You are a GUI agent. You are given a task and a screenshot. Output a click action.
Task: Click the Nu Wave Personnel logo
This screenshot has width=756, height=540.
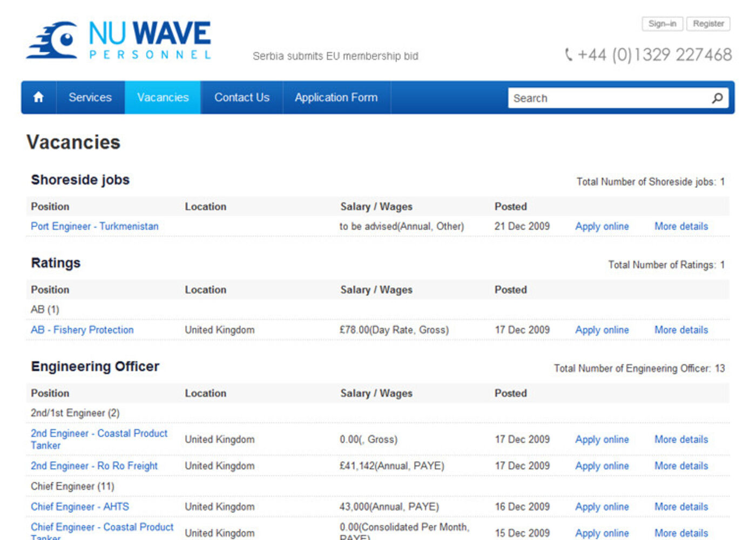(x=119, y=40)
